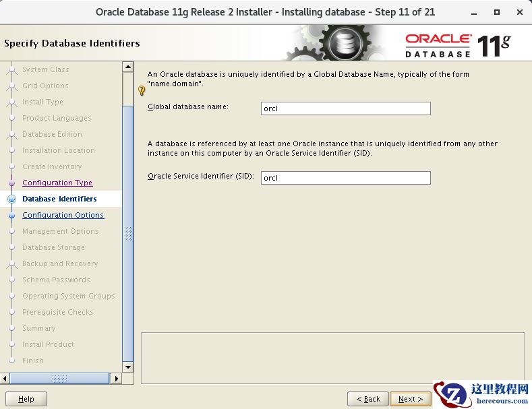Click the Global database name field

346,108
